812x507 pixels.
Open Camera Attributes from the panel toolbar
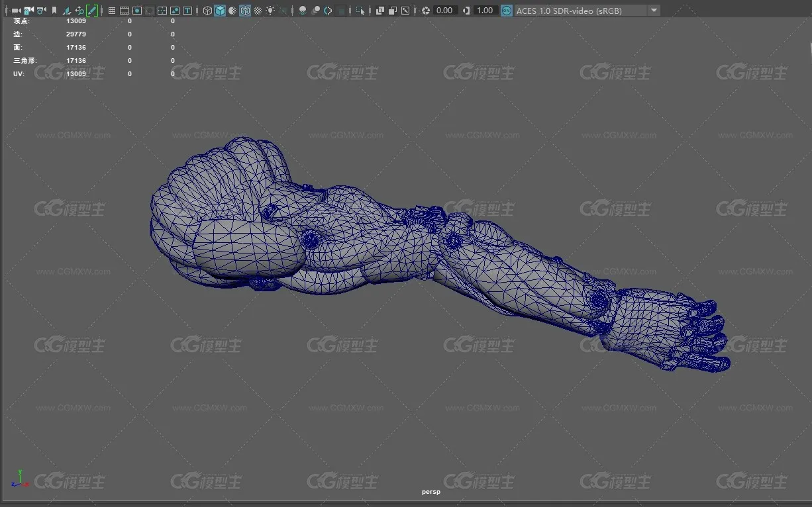click(41, 11)
